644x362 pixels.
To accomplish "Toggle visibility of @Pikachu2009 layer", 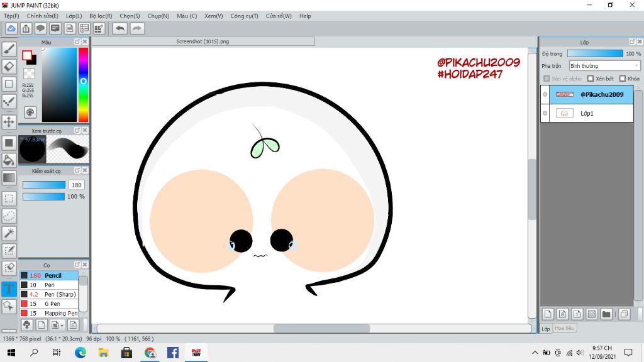I will pyautogui.click(x=545, y=94).
